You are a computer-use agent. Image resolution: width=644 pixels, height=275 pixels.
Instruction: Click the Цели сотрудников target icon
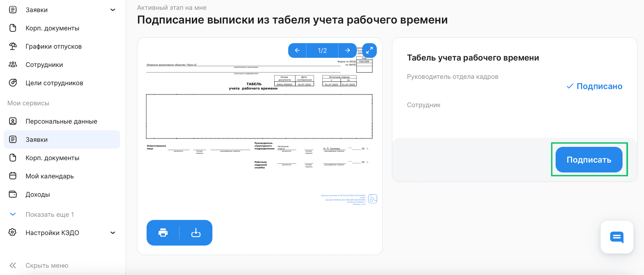coord(13,83)
